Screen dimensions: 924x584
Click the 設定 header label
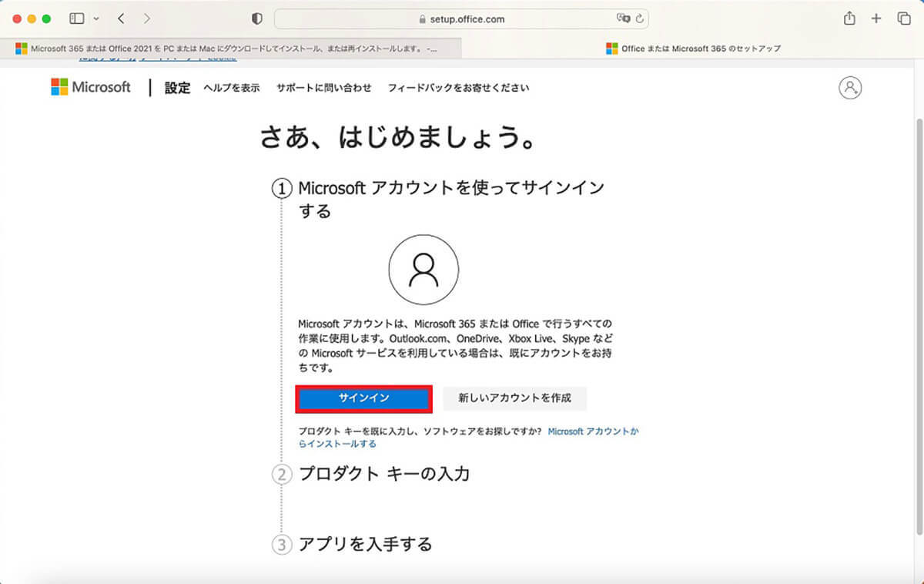coord(177,88)
